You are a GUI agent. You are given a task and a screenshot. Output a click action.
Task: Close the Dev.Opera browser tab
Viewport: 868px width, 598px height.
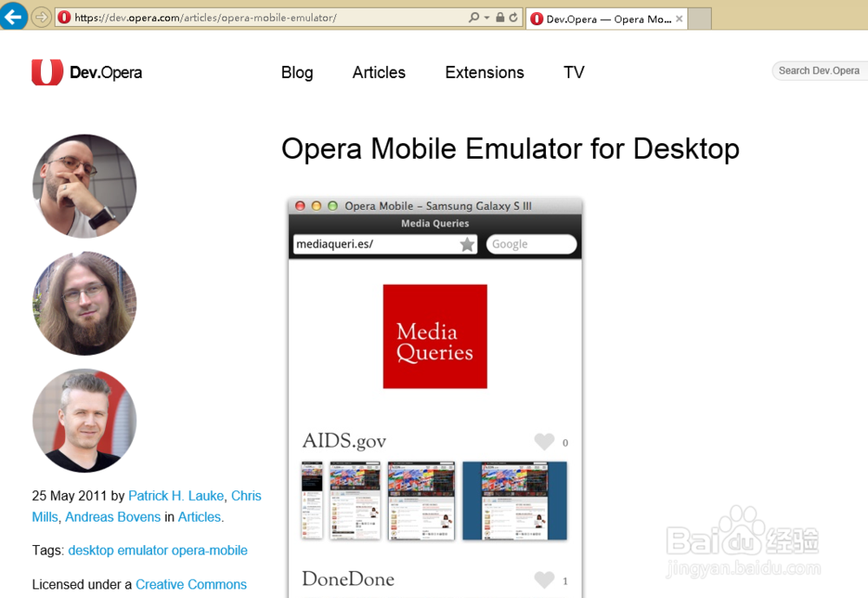click(680, 19)
